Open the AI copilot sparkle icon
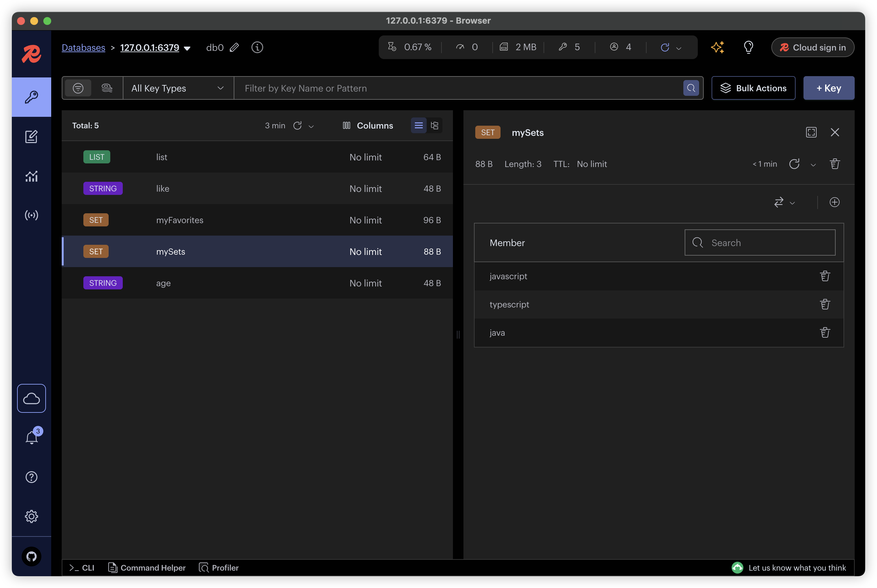This screenshot has height=588, width=877. (717, 47)
